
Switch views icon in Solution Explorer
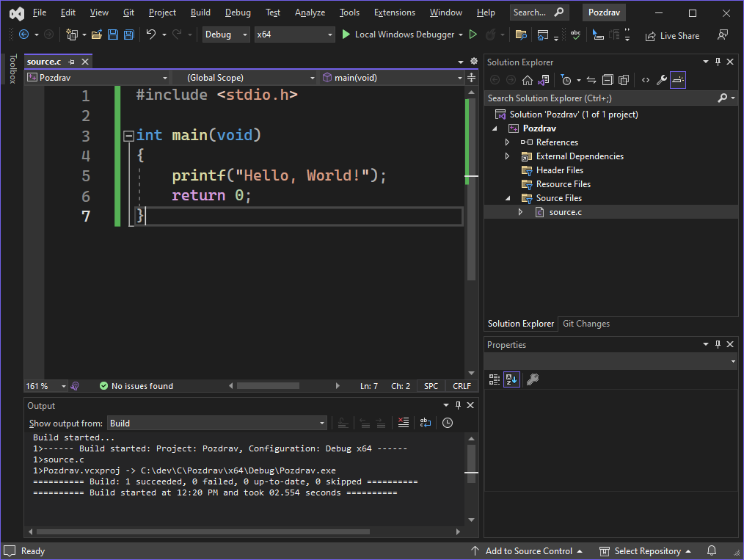(543, 80)
